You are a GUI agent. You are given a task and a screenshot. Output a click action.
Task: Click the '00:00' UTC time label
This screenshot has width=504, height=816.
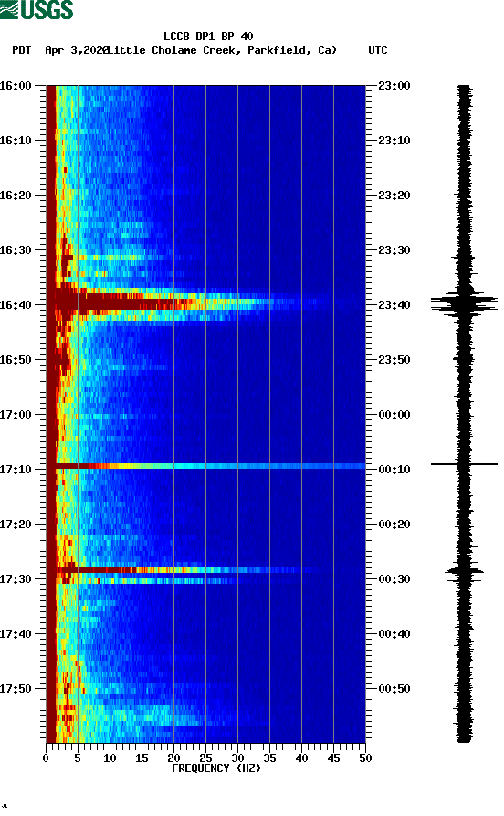394,415
